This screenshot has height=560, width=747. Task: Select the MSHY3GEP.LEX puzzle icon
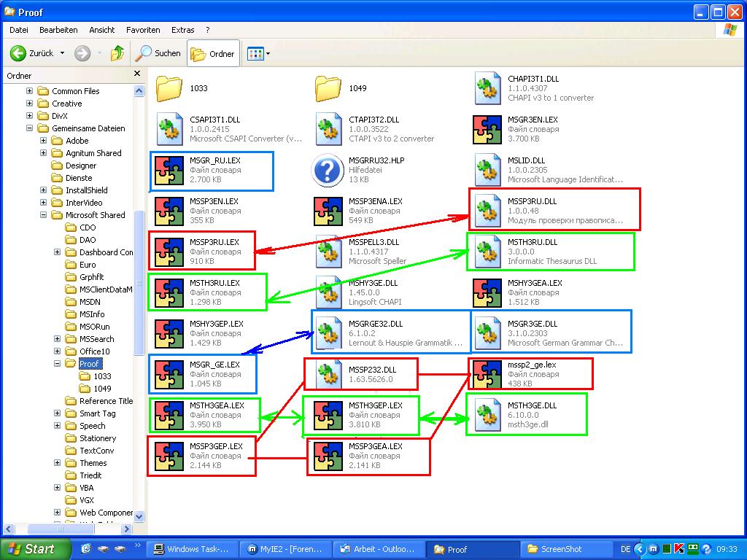click(169, 333)
